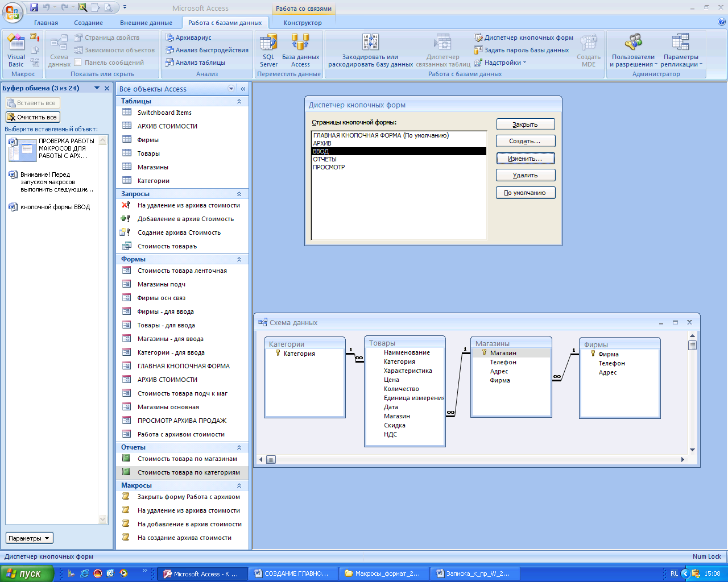Open Quick Access Toolbar customize arrow
Screen dimensions: 728x582
pos(125,7)
